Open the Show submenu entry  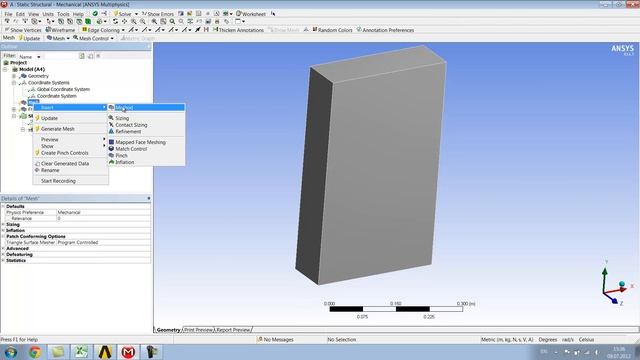[70, 146]
